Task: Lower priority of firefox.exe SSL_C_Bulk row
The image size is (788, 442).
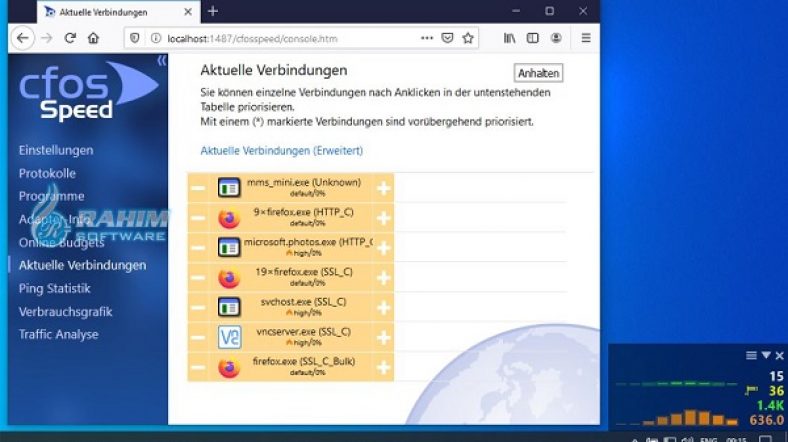Action: point(198,367)
